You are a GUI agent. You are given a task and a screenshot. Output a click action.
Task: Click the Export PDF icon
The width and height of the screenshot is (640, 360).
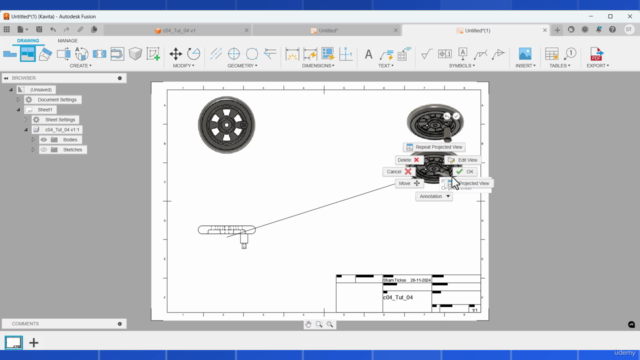[x=596, y=54]
